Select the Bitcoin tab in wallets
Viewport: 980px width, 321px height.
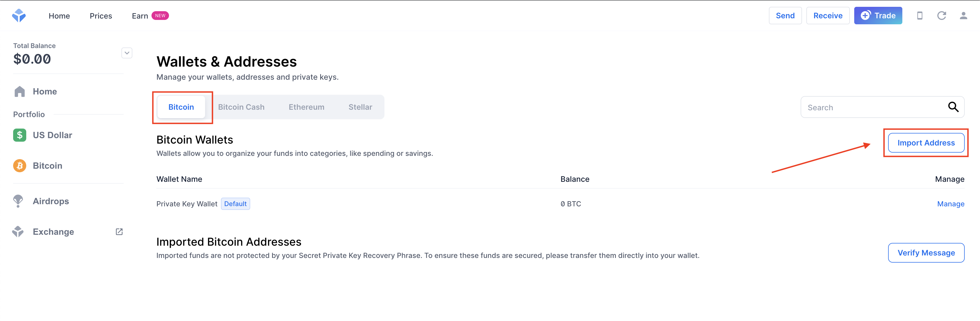[181, 107]
